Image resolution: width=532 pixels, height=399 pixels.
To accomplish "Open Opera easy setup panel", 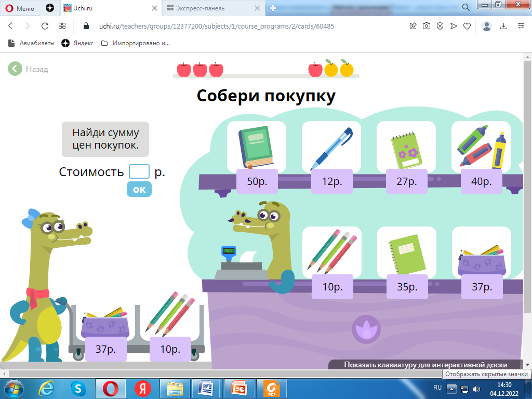I will 521,26.
